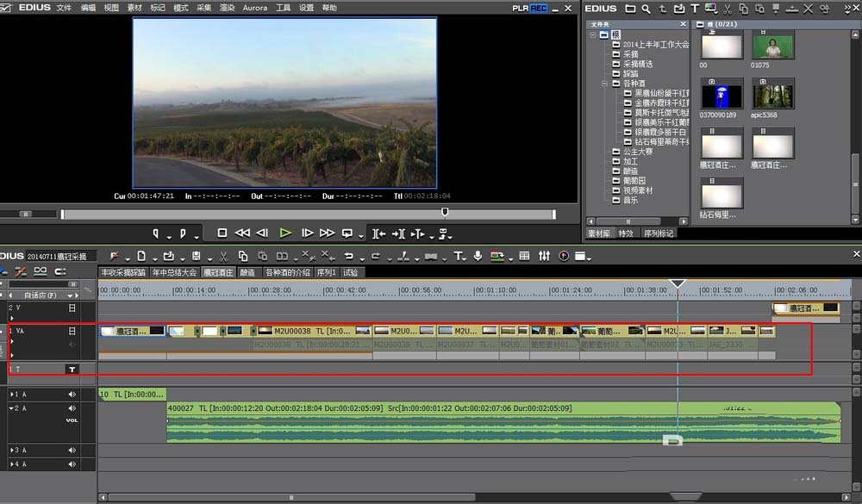Open the voice-over microphone tool

coord(478,256)
